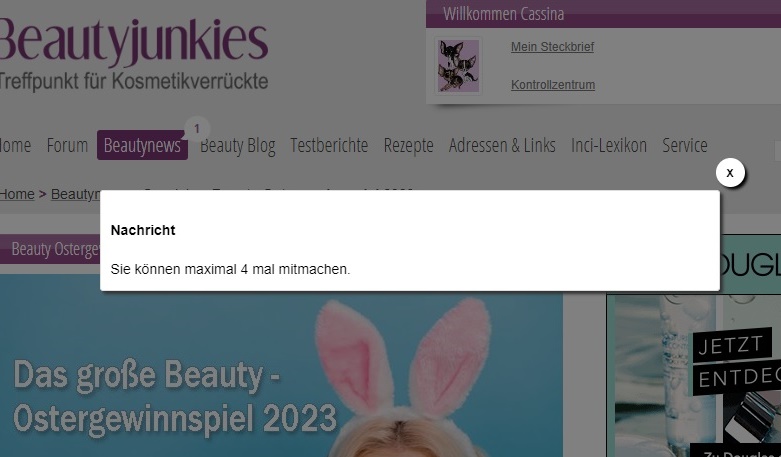781x457 pixels.
Task: Open the Mein Steckbrief link
Action: (x=552, y=47)
